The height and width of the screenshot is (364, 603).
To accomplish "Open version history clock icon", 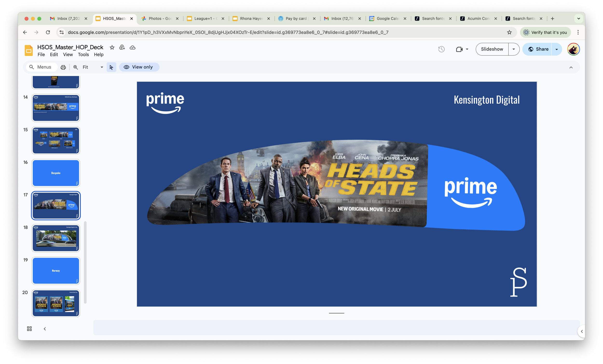I will coord(441,49).
